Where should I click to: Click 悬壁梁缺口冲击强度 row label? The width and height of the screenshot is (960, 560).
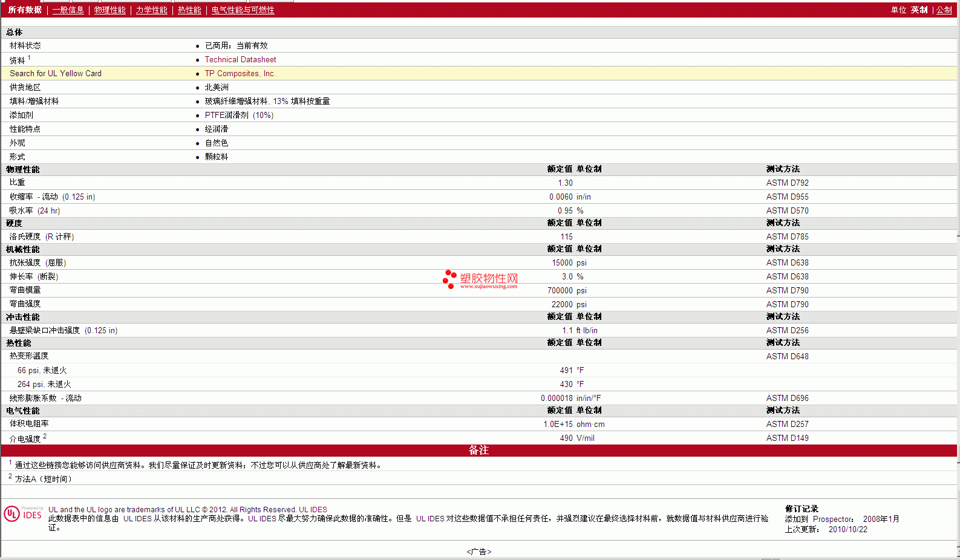pos(64,330)
